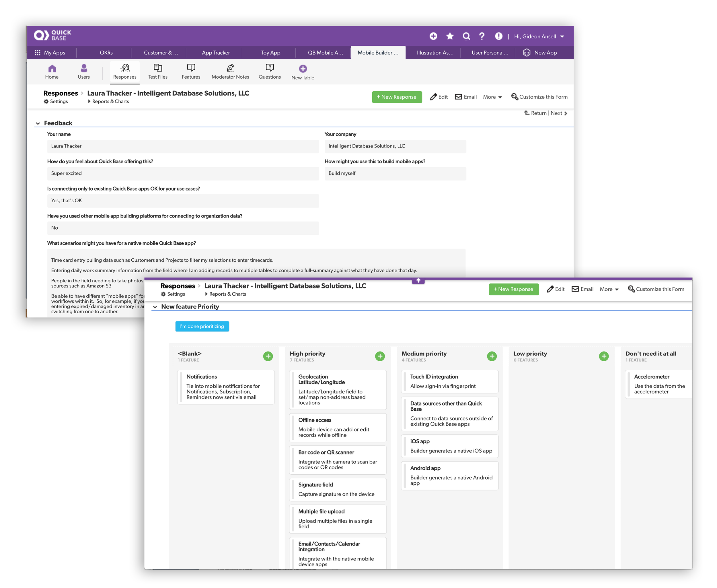Click the help question mark icon
The height and width of the screenshot is (588, 717).
pos(482,36)
